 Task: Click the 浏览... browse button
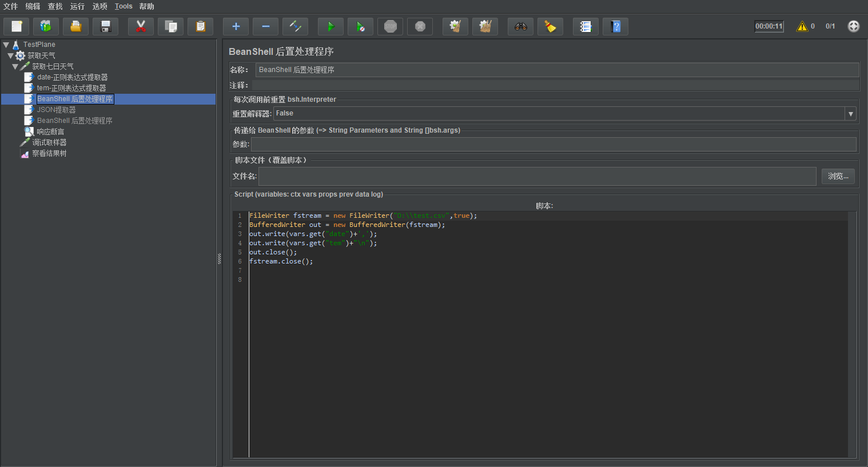click(838, 176)
